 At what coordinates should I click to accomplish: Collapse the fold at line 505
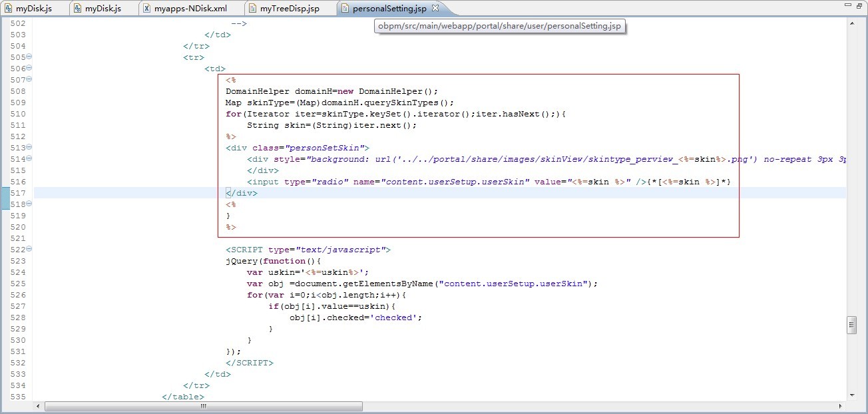[29, 57]
